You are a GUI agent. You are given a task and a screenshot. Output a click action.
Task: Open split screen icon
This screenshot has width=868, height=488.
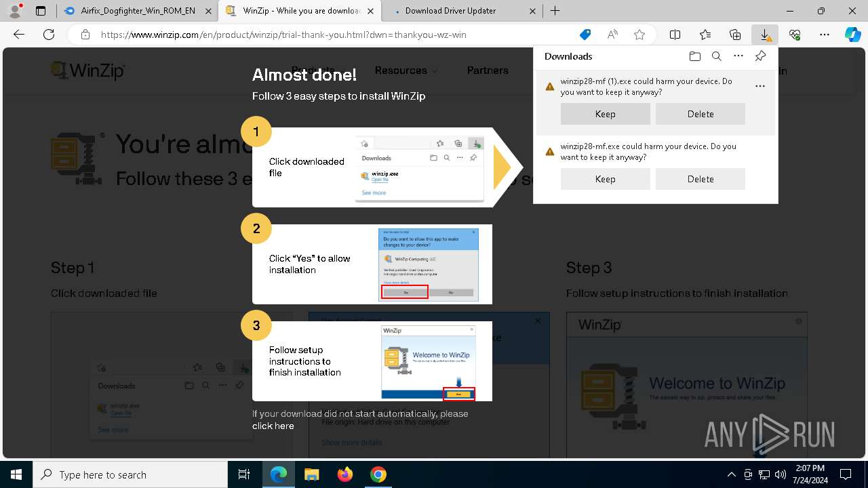(x=675, y=35)
